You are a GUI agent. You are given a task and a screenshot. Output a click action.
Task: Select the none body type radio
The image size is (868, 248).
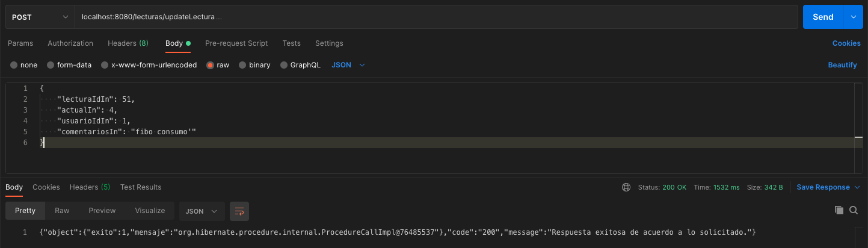(14, 65)
